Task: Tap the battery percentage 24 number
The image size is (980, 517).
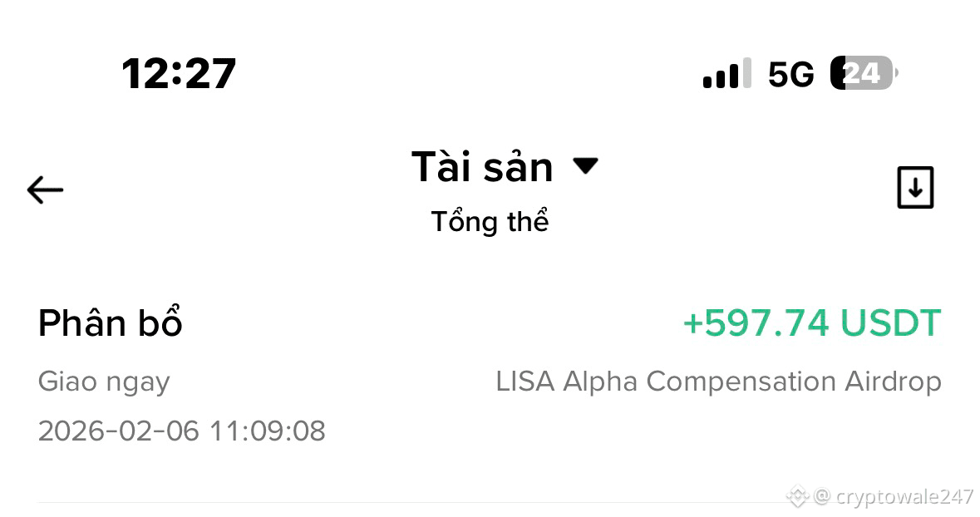Action: [862, 73]
